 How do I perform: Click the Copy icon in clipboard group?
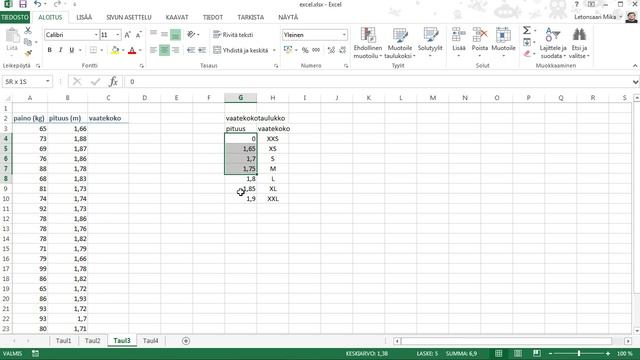[28, 42]
